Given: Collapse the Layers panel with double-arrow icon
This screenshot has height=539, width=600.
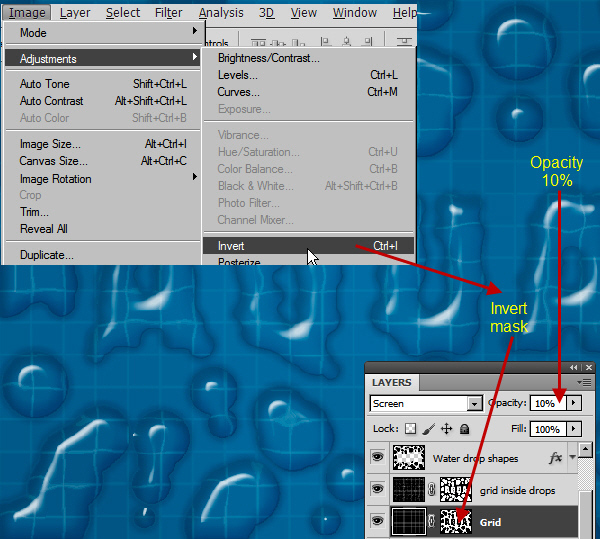Looking at the screenshot, I should tap(573, 368).
